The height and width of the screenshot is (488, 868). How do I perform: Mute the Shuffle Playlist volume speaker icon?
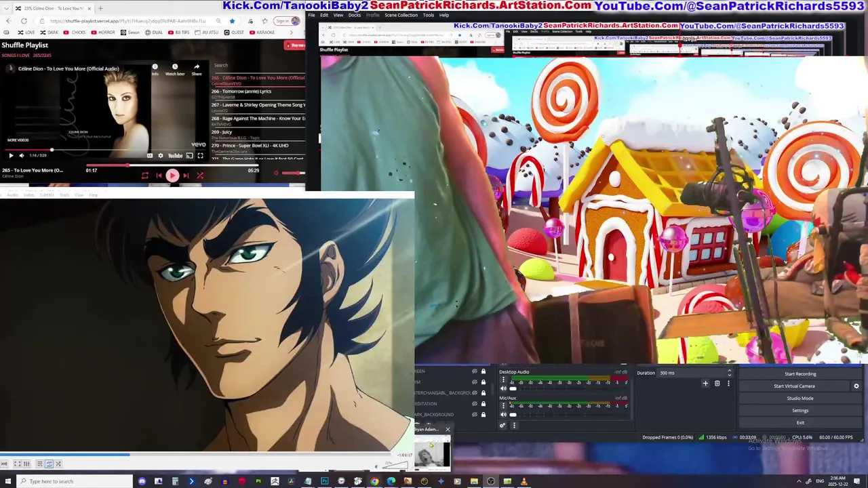coord(276,173)
